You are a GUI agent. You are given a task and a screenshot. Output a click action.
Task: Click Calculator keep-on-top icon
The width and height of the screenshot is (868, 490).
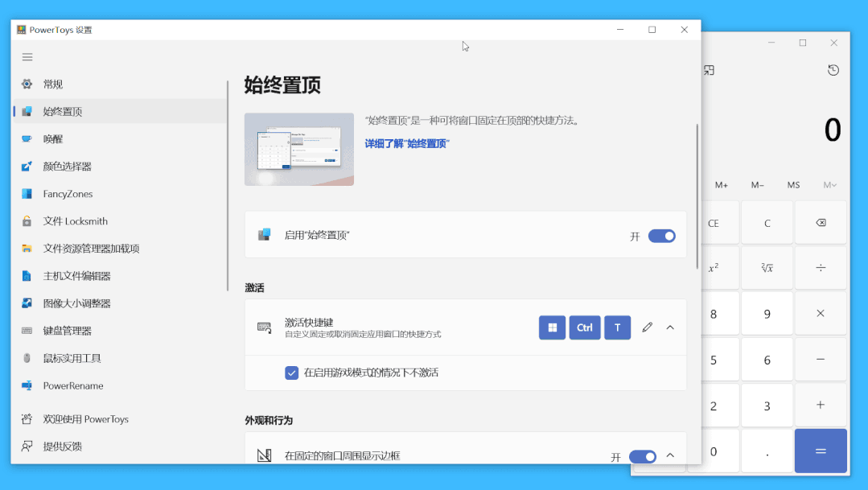pyautogui.click(x=710, y=70)
